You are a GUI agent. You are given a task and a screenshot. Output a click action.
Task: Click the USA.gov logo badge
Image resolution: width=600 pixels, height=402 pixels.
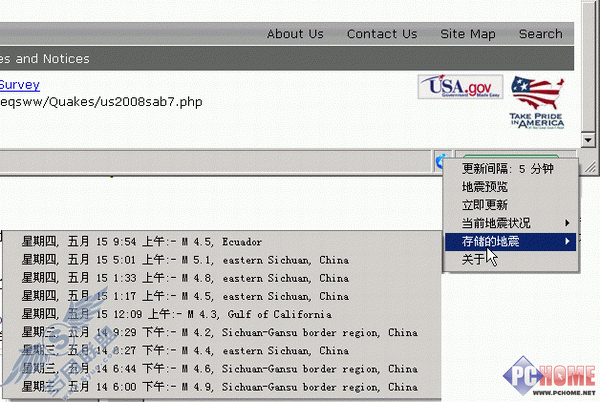[x=460, y=87]
